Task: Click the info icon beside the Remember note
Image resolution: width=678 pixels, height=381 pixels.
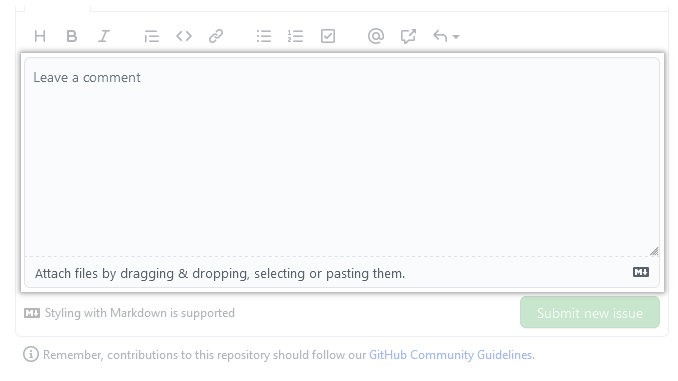Action: [31, 355]
